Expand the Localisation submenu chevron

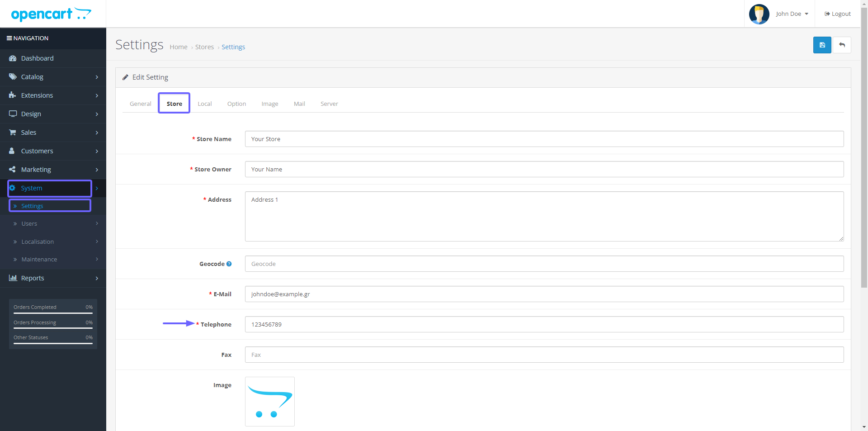(x=97, y=242)
